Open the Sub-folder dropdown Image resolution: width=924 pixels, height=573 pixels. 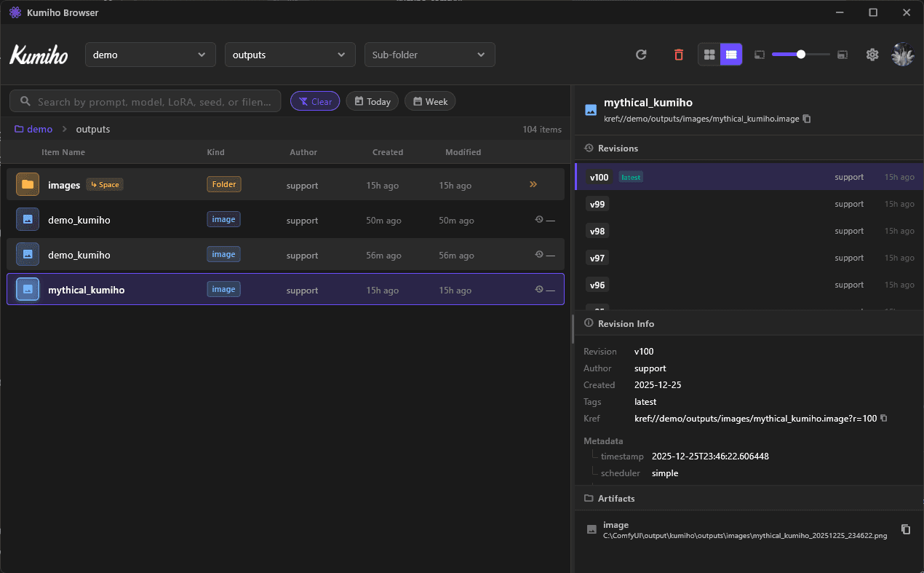coord(429,54)
